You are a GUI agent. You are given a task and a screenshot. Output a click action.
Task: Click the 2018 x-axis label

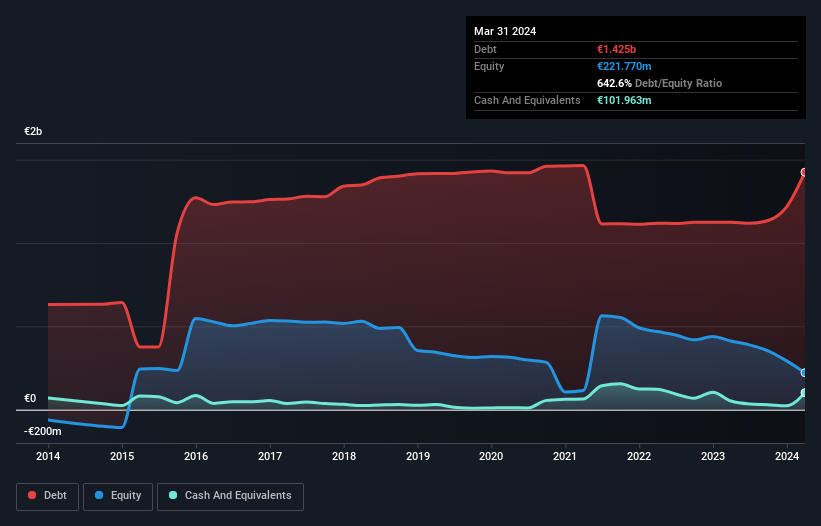pyautogui.click(x=344, y=456)
